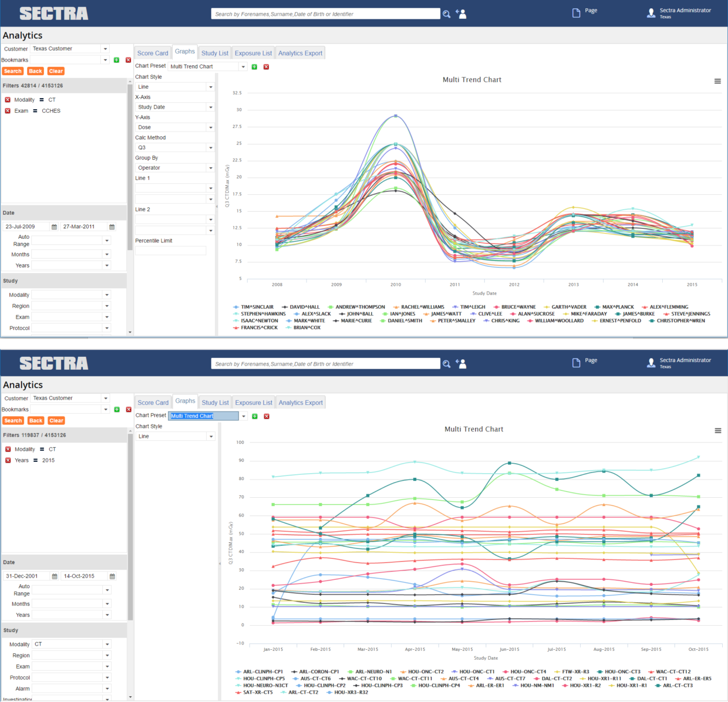
Task: Click the orange Search button
Action: 13,71
